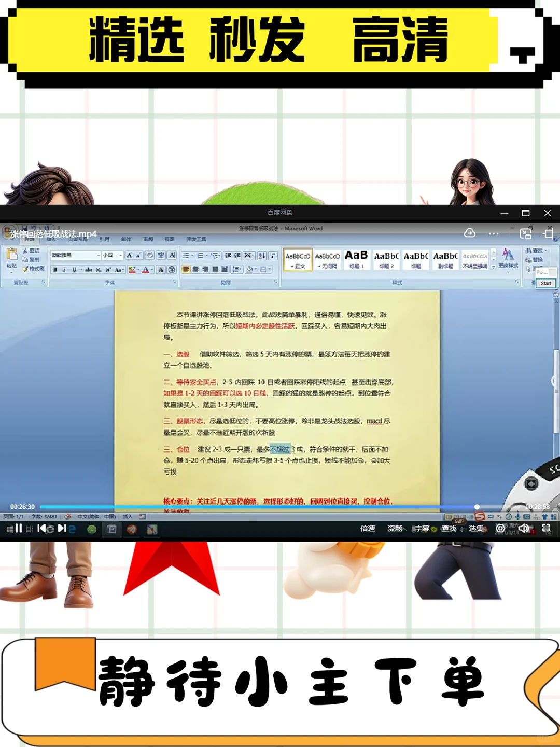Viewport: 560px width, 747px height.
Task: Click the Sogou input method S icon
Action: pos(480,516)
